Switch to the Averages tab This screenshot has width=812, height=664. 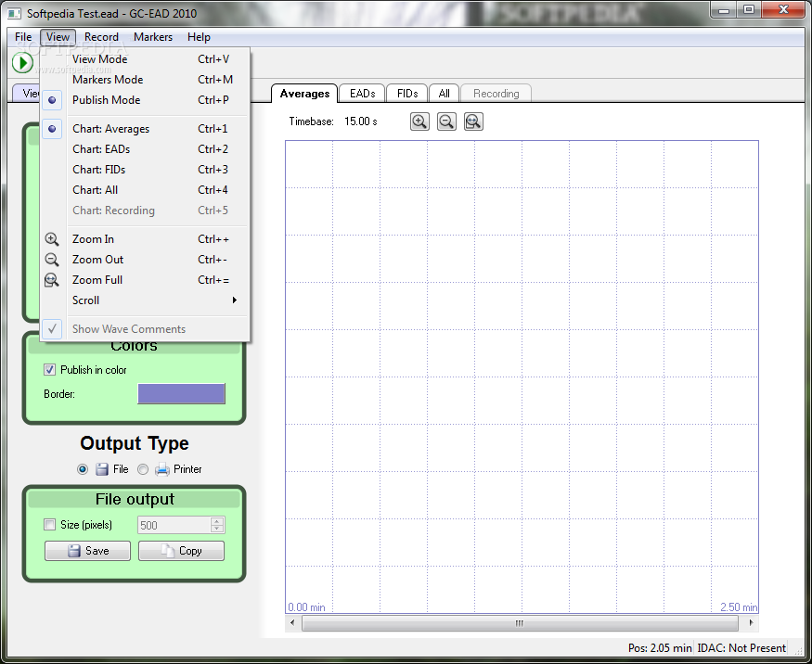[304, 94]
